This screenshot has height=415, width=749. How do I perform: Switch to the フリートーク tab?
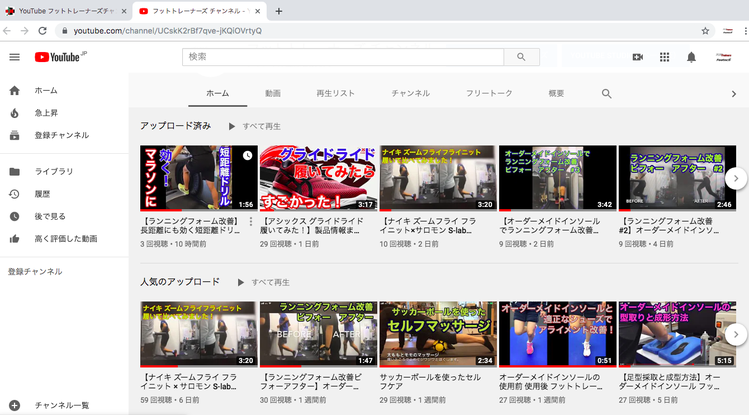point(489,94)
